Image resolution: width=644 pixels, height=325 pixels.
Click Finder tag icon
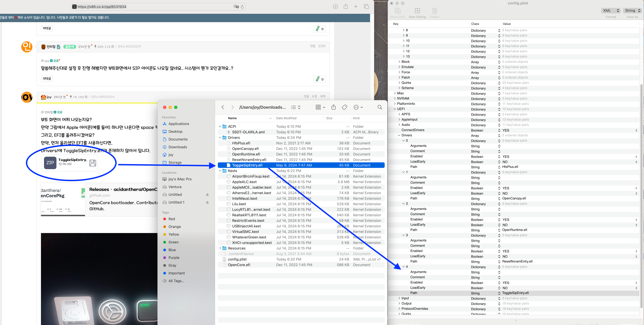(x=345, y=107)
